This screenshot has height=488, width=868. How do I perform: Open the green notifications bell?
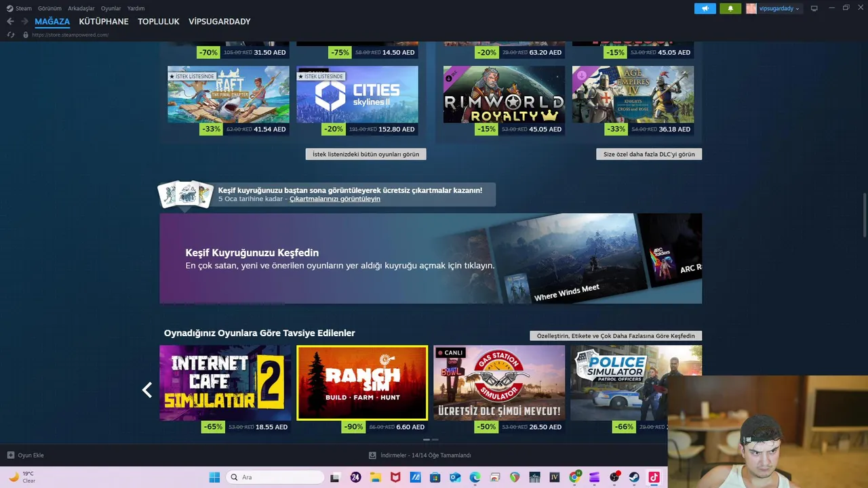pyautogui.click(x=730, y=8)
